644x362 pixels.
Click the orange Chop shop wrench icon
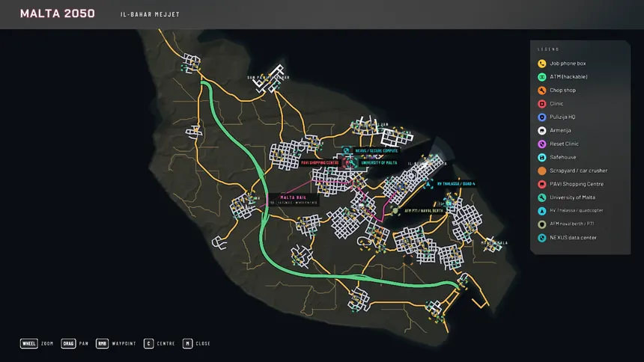pos(541,90)
